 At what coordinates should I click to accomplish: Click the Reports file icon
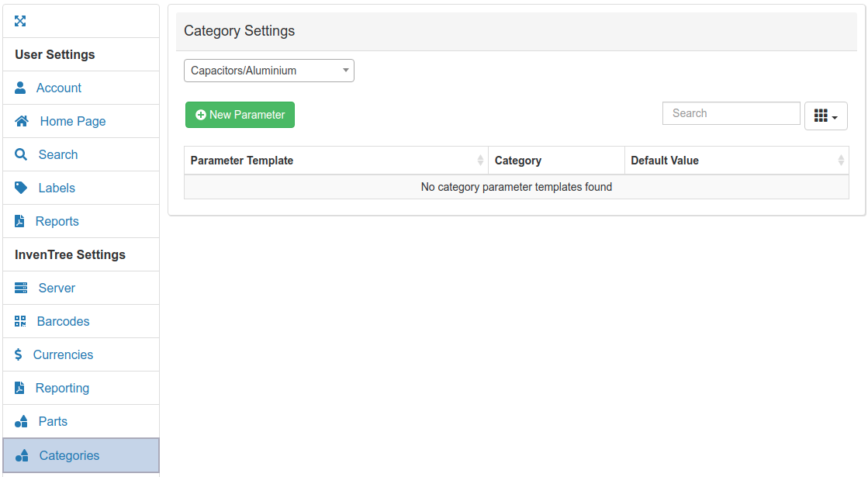(x=19, y=221)
